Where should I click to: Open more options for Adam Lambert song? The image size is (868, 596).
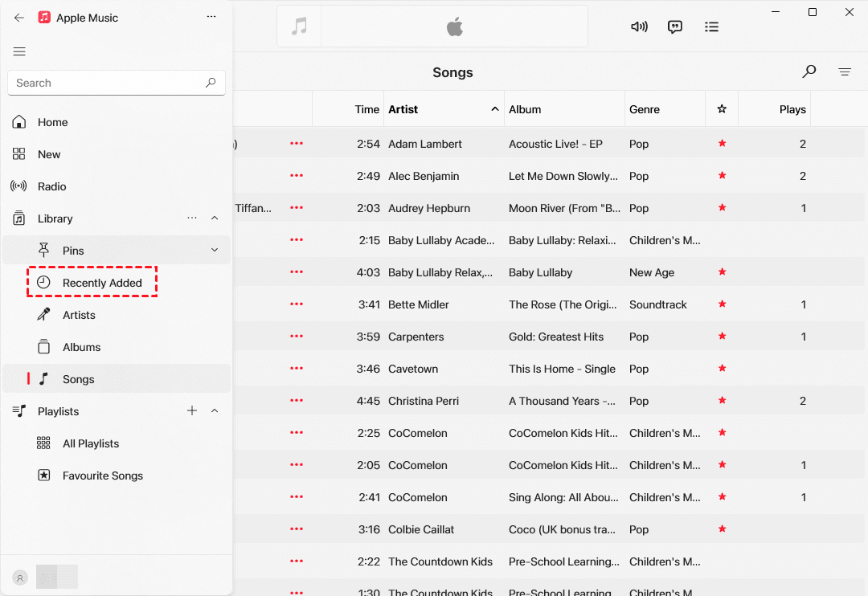click(297, 143)
